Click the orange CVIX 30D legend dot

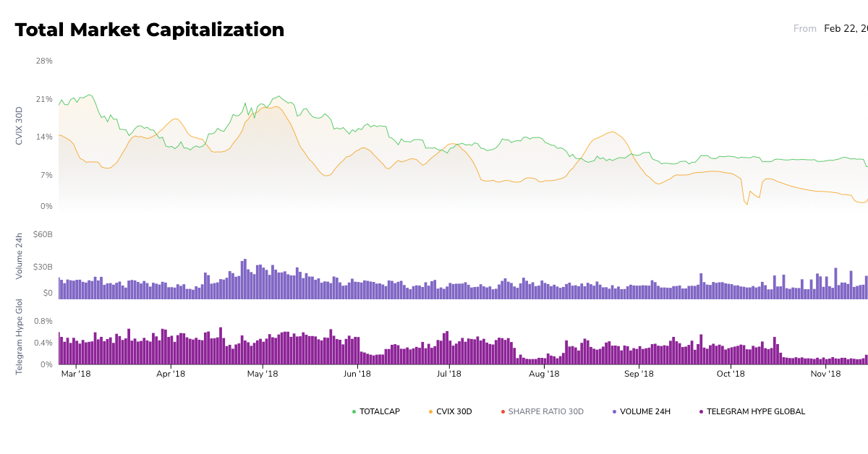click(x=430, y=412)
